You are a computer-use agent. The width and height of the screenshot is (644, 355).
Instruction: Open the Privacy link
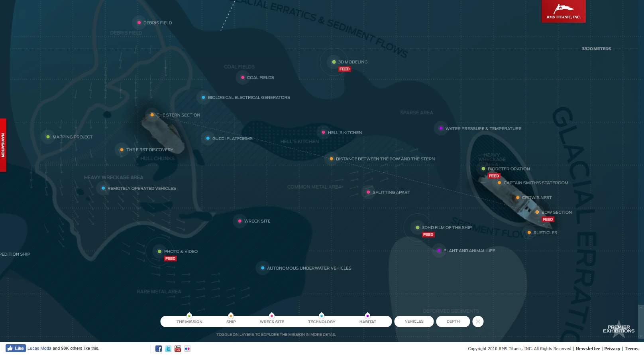tap(612, 349)
